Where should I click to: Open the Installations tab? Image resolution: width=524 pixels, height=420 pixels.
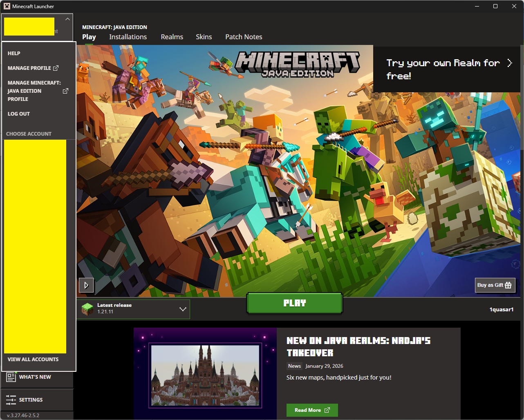click(128, 37)
